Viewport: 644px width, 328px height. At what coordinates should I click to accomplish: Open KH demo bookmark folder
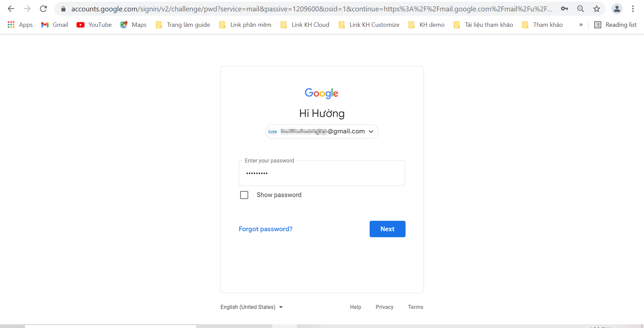(x=426, y=24)
